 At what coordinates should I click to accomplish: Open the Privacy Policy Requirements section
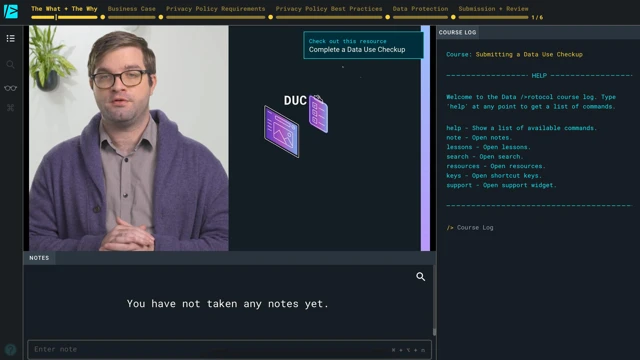pyautogui.click(x=216, y=9)
